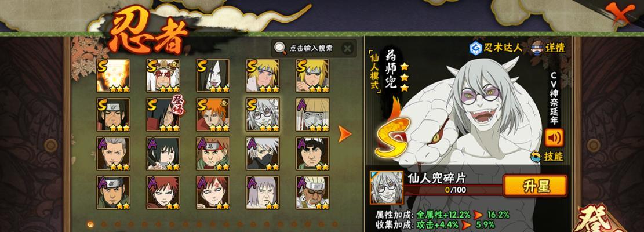
Task: Clear the search field with X
Action: pos(347,49)
